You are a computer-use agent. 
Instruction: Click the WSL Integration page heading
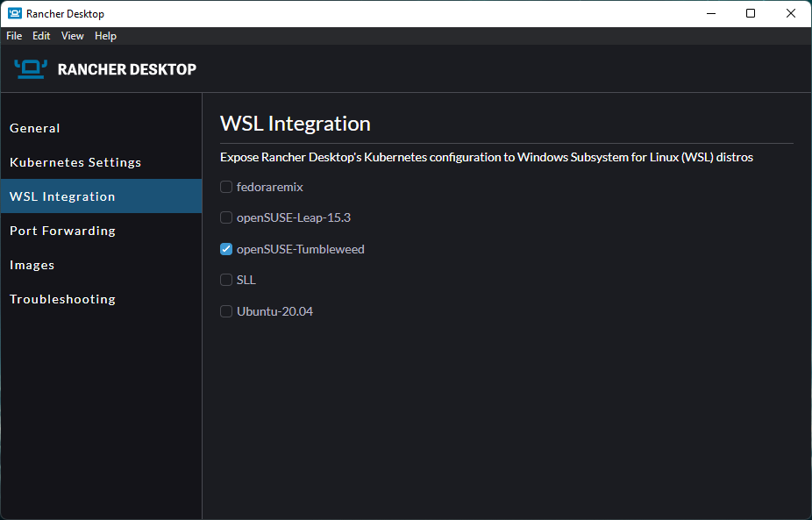[296, 124]
